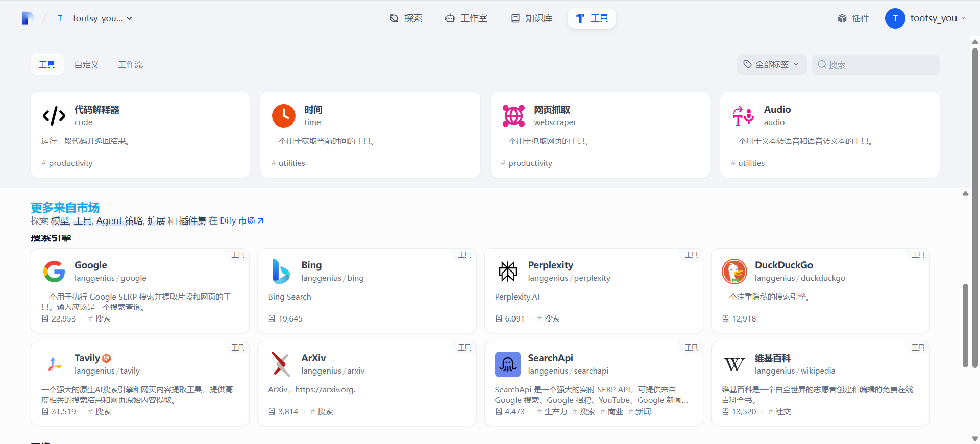Screen dimensions: 980x444
Task: Click langgenius / duckduckgo text
Action: 800,278
